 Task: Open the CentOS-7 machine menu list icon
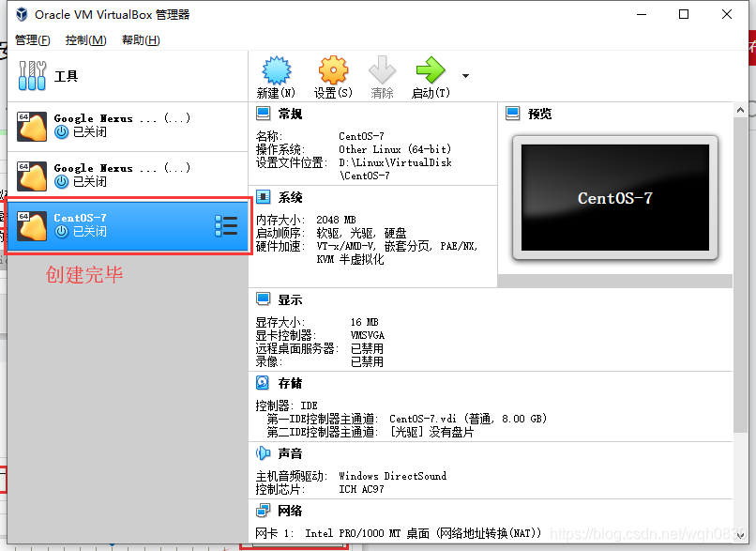point(226,226)
